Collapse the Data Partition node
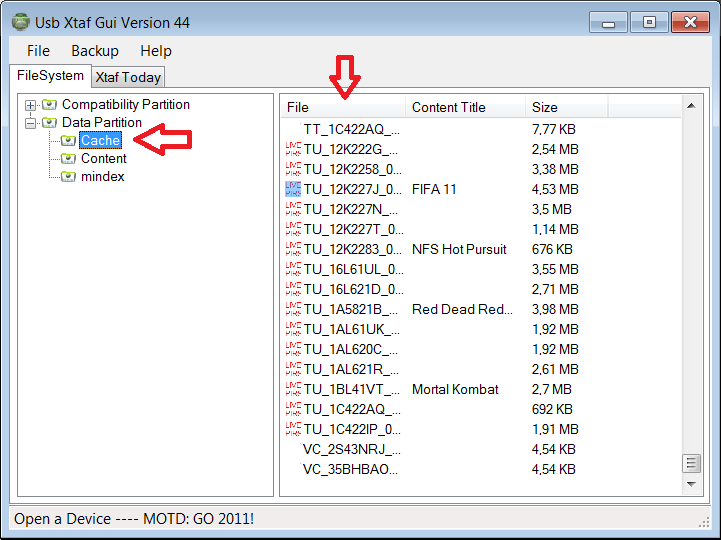 pyautogui.click(x=30, y=123)
